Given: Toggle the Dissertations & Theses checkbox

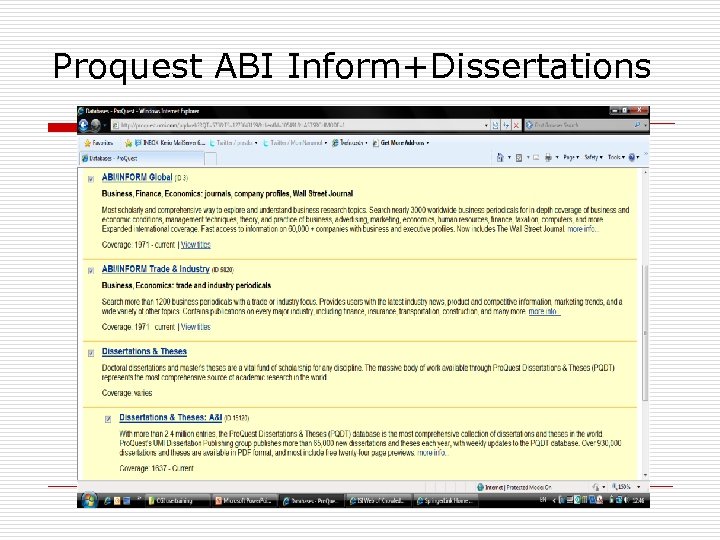Looking at the screenshot, I should pyautogui.click(x=91, y=353).
